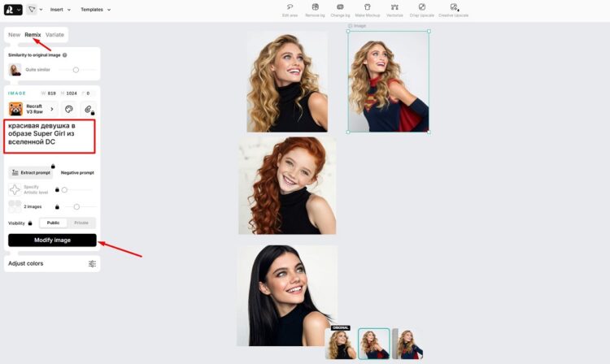Select the black-haired woman image
This screenshot has height=364, width=610.
click(287, 296)
